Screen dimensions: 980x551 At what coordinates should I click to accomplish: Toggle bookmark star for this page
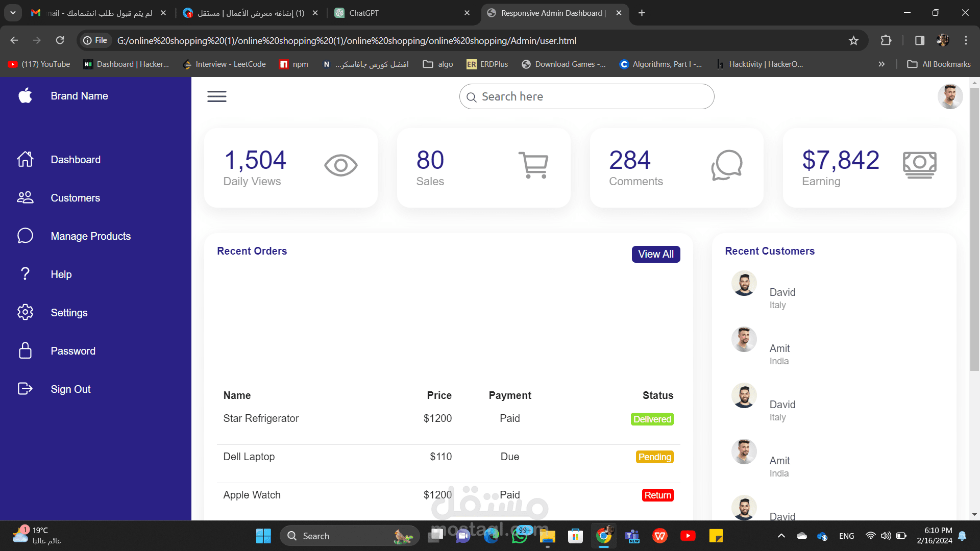[x=853, y=40]
